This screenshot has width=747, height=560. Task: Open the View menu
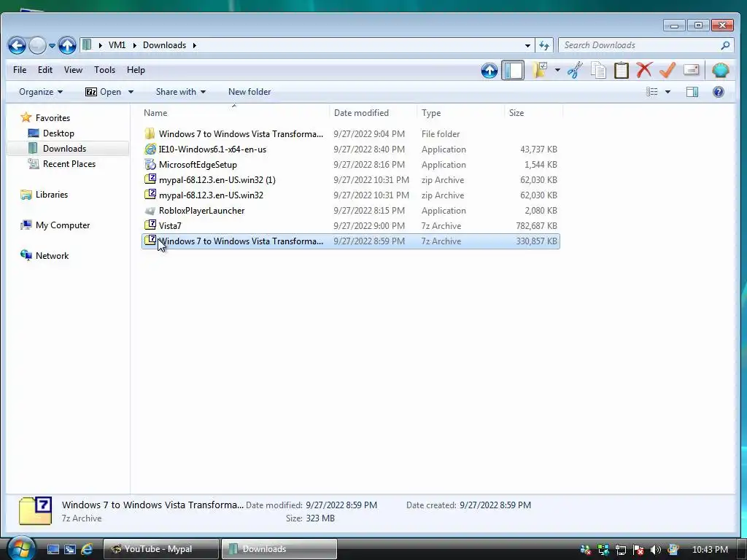[73, 69]
